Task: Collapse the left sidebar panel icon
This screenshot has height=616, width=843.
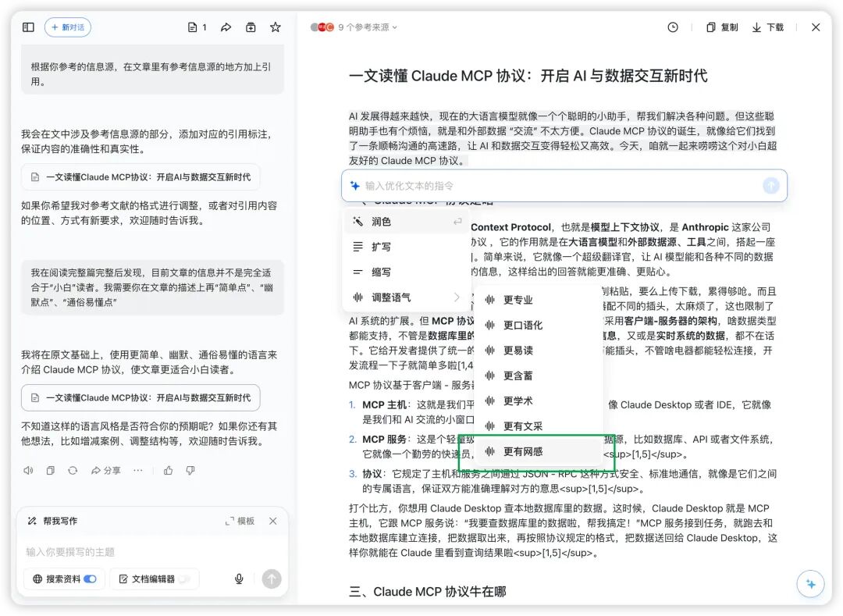Action: click(29, 27)
